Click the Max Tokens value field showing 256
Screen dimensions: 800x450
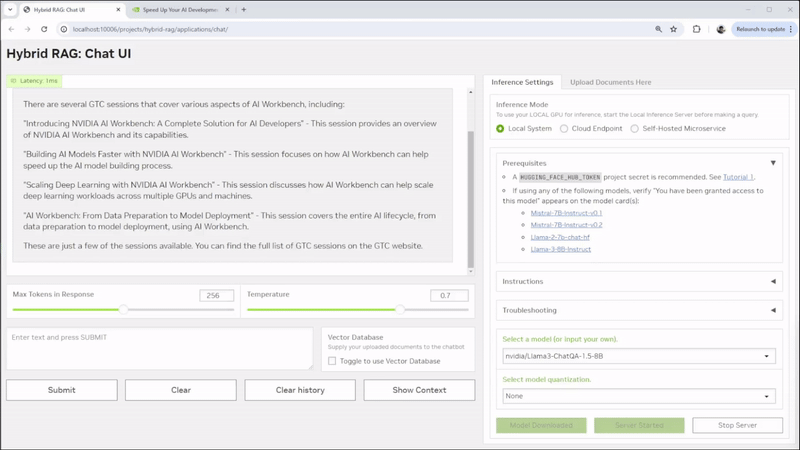pyautogui.click(x=217, y=295)
